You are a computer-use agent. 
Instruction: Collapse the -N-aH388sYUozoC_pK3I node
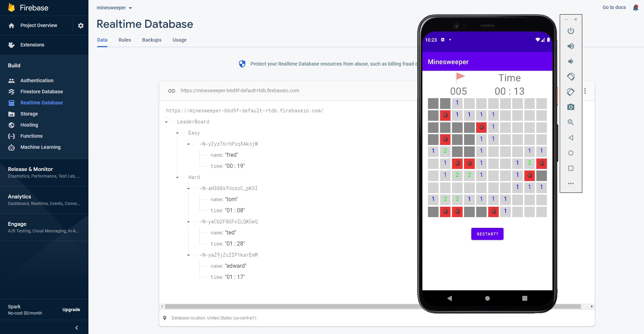pyautogui.click(x=189, y=189)
